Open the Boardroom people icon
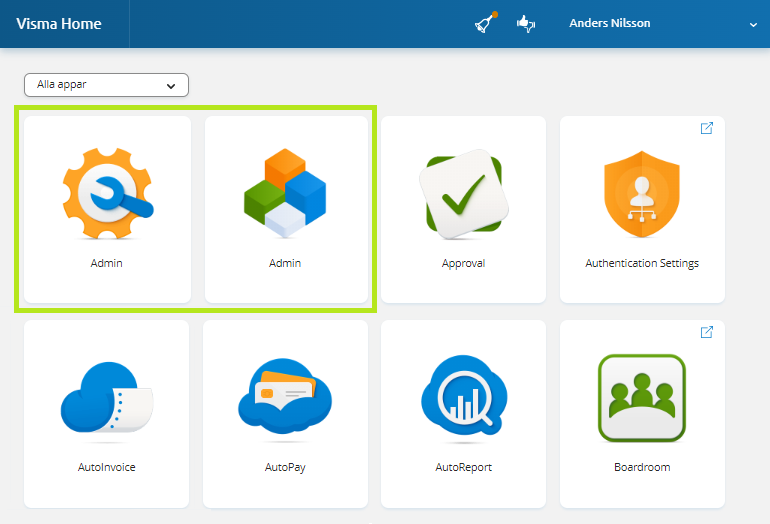The height and width of the screenshot is (524, 770). [642, 398]
